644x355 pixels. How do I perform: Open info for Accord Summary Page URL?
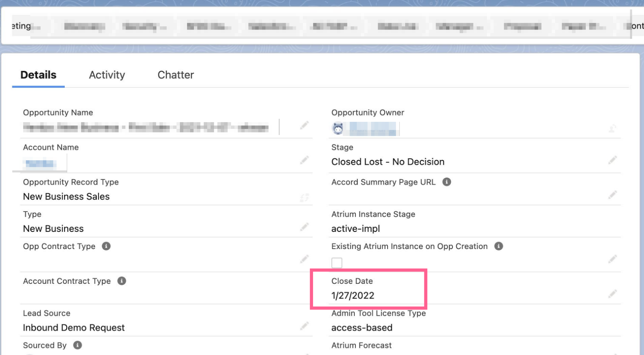[447, 182]
